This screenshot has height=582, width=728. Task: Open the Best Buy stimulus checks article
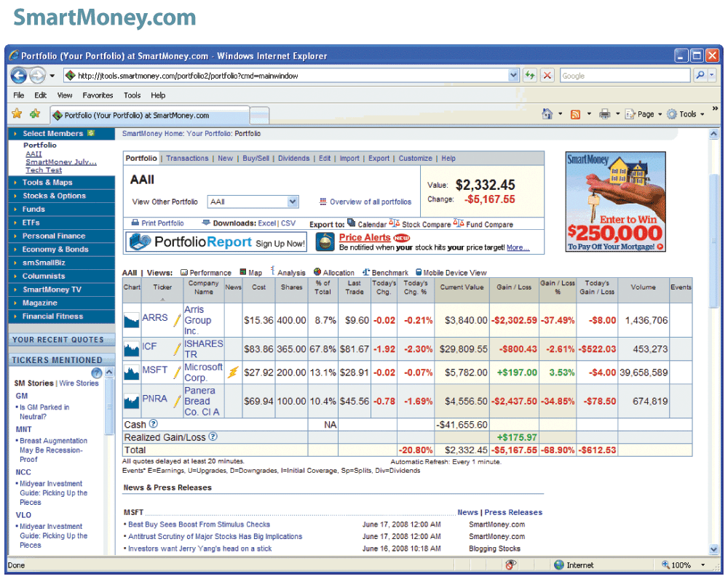point(199,525)
